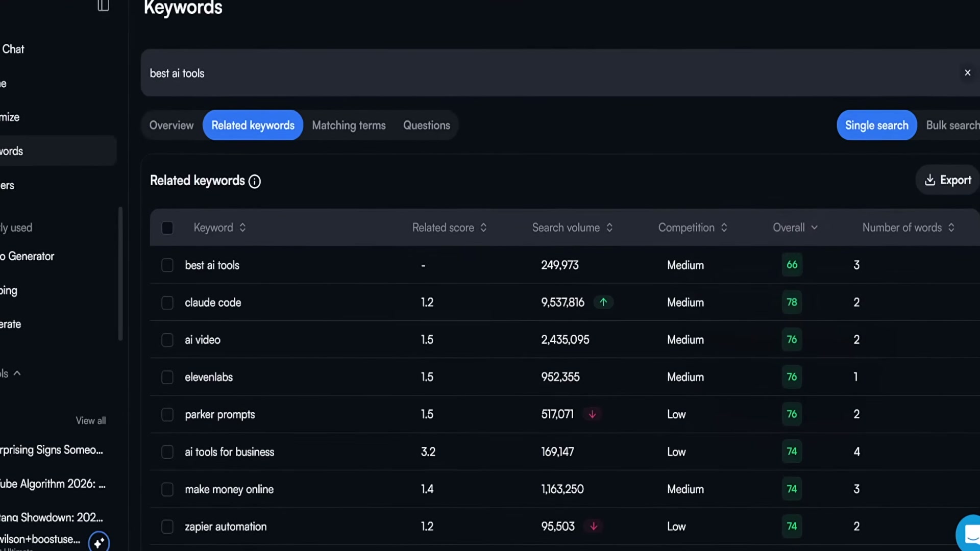980x551 pixels.
Task: Click the downward trend arrow beside parker prompts
Action: pos(592,414)
